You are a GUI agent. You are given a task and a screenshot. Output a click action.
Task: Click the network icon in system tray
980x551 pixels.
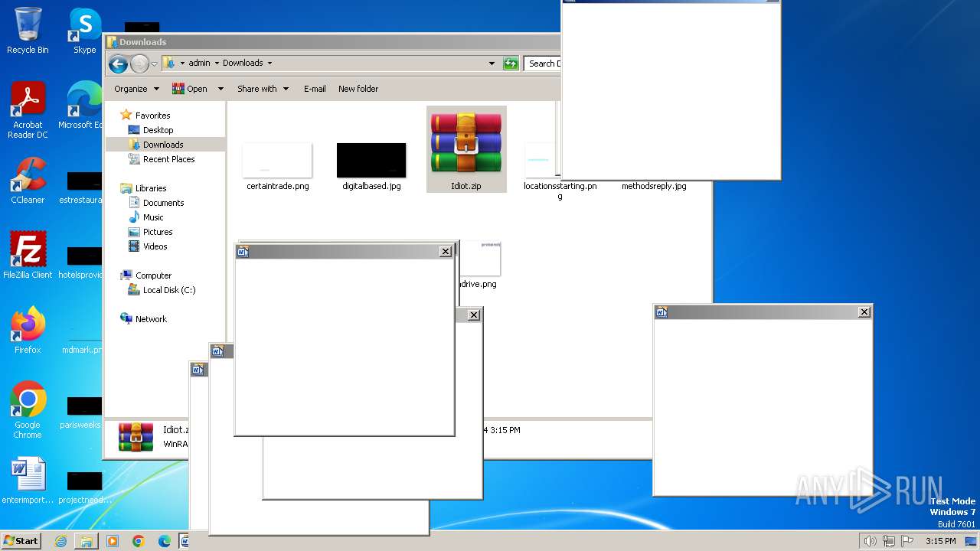[888, 541]
